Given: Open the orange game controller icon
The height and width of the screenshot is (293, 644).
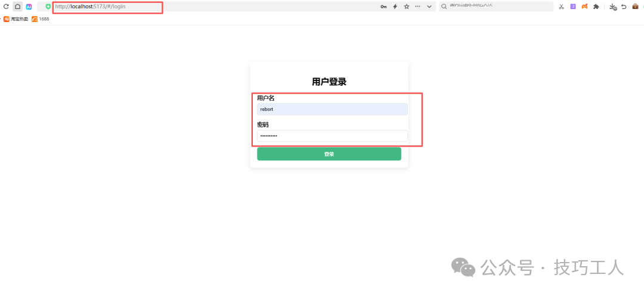Looking at the screenshot, I should 584,7.
